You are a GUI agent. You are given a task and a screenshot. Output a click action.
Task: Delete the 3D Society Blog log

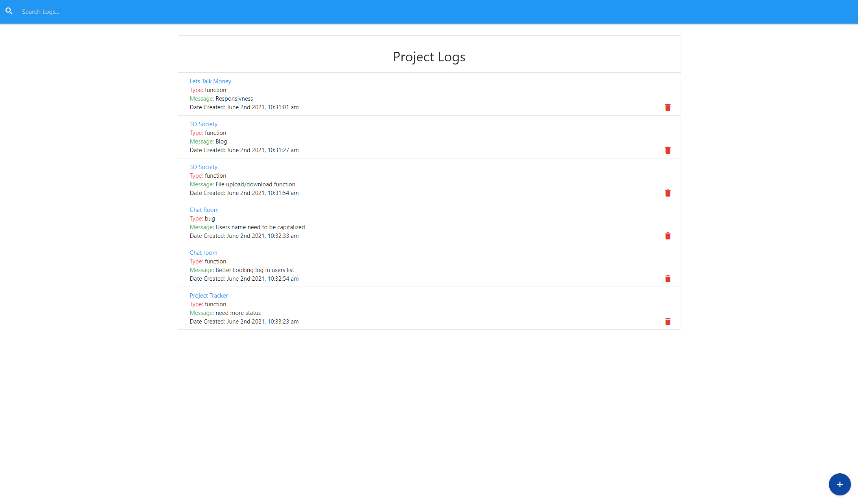pyautogui.click(x=668, y=150)
